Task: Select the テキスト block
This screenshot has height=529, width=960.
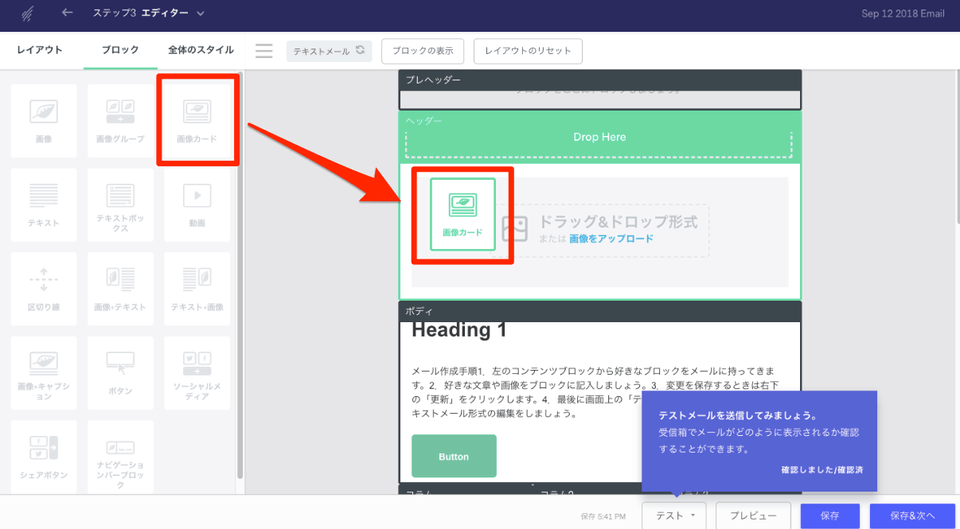Action: click(43, 204)
